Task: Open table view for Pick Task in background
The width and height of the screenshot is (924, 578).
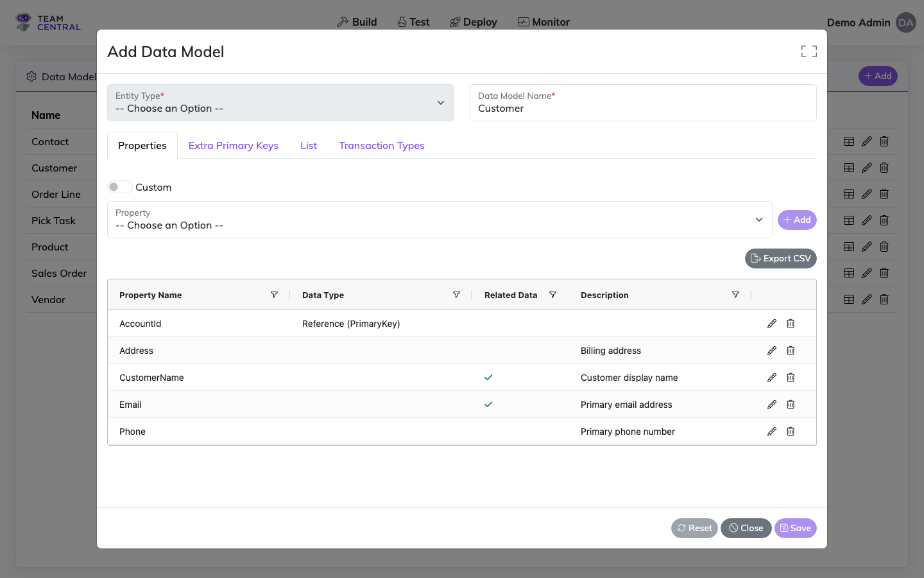Action: point(849,220)
